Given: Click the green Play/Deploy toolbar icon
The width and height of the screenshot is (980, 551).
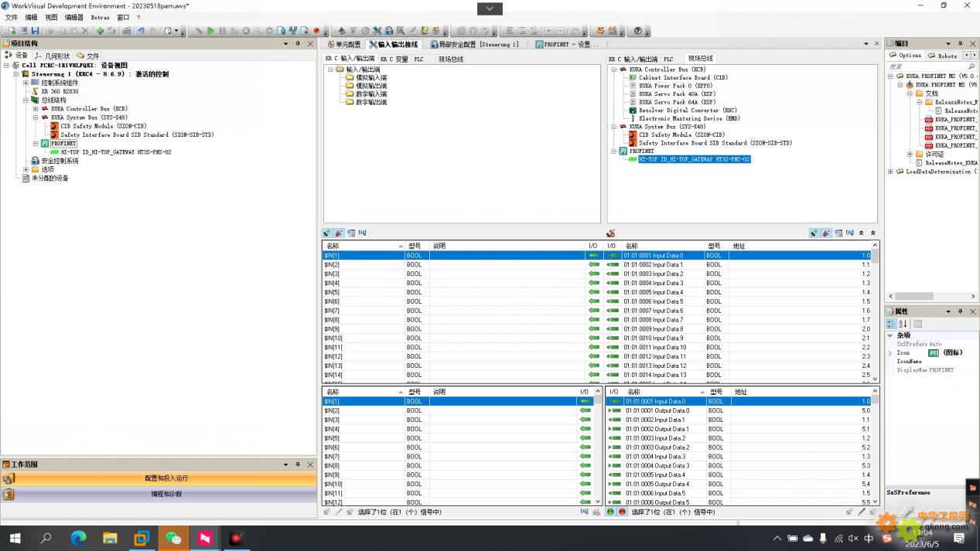Looking at the screenshot, I should click(x=210, y=31).
